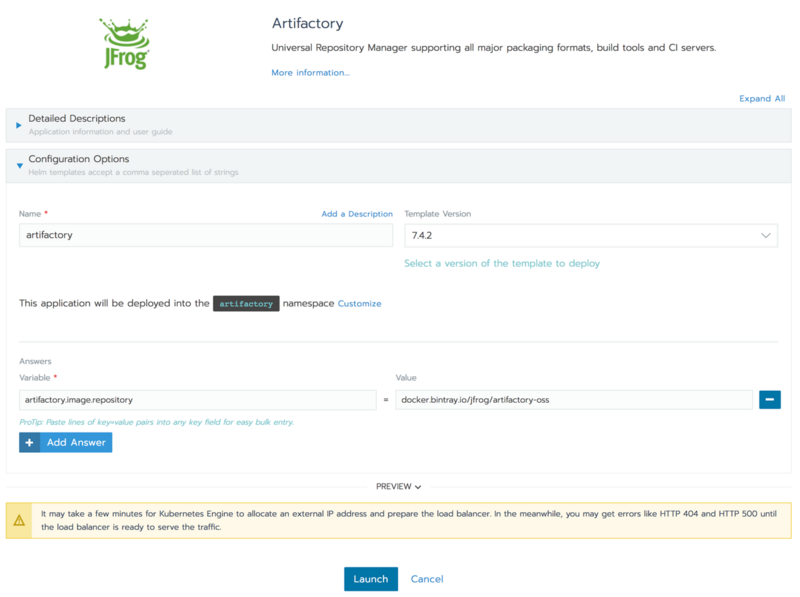Image resolution: width=800 pixels, height=597 pixels.
Task: Open the More information link
Action: (x=310, y=72)
